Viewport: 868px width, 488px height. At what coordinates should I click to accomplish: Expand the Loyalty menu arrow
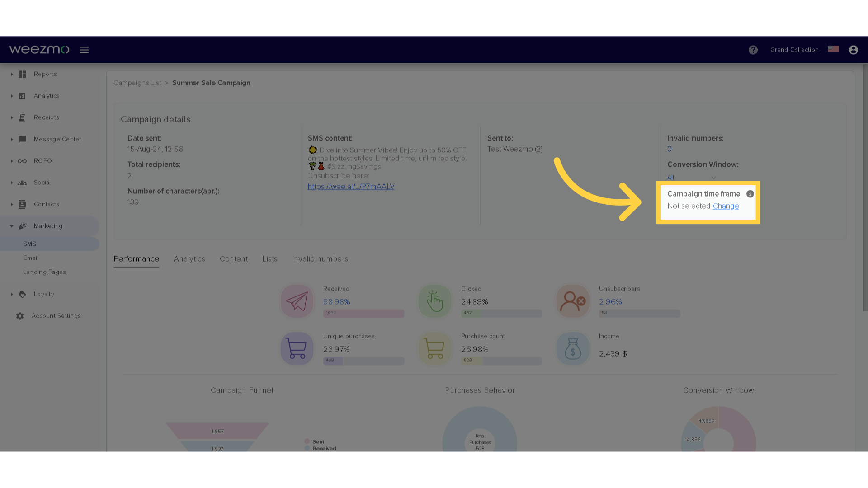(x=12, y=294)
